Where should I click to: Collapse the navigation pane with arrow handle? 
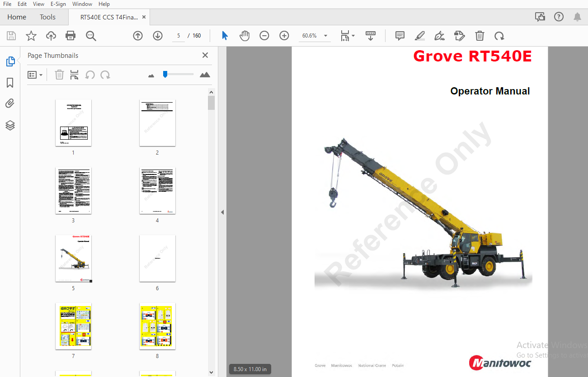[x=222, y=212]
